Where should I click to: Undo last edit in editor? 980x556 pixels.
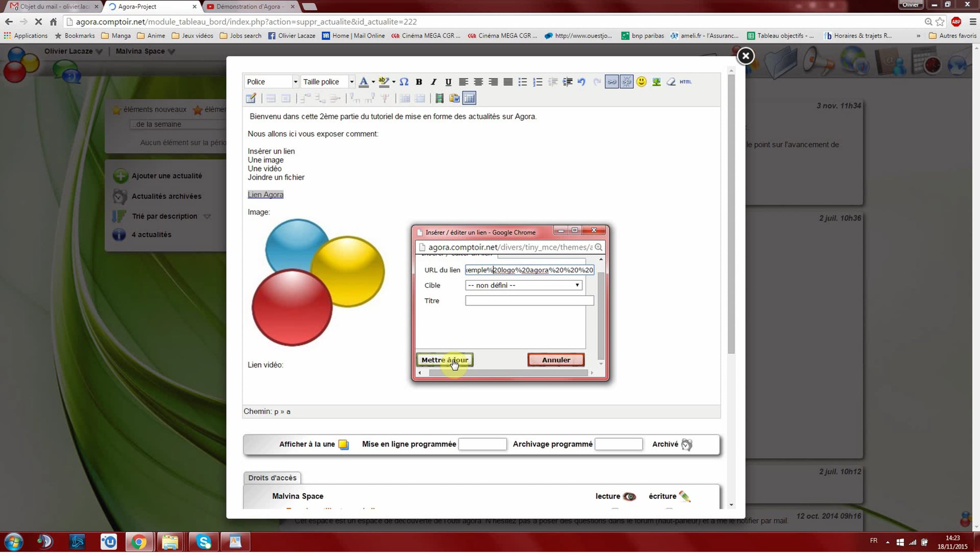pos(581,82)
